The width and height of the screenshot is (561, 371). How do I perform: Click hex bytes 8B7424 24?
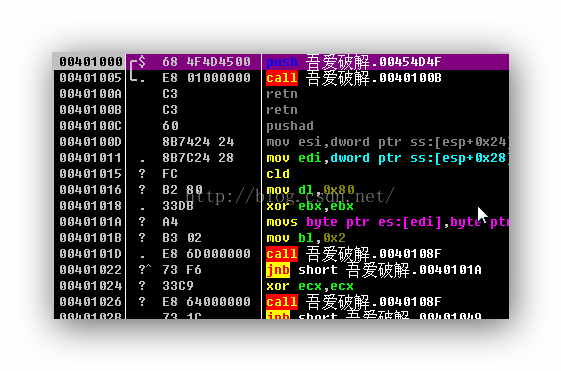(198, 142)
